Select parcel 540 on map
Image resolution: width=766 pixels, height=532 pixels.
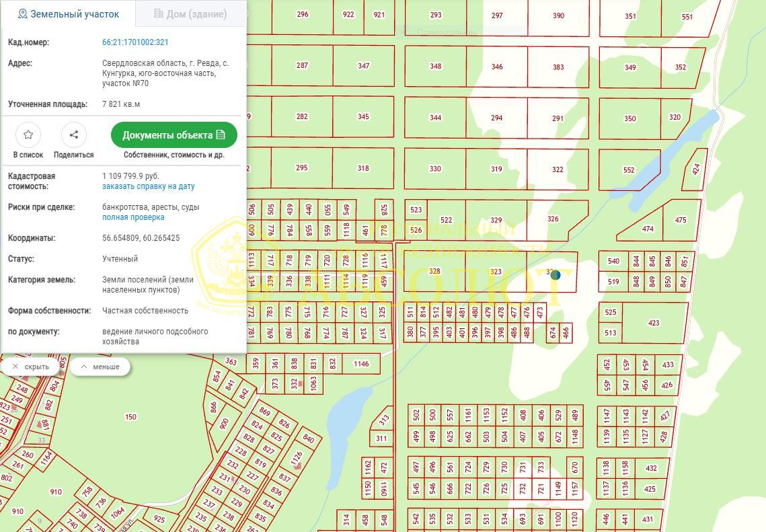point(613,261)
